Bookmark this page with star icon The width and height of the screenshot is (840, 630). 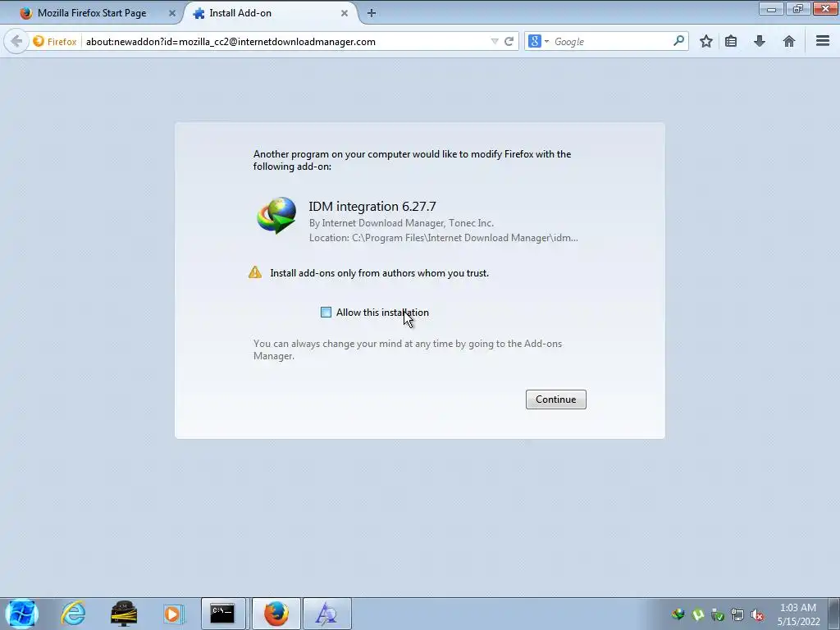tap(706, 41)
